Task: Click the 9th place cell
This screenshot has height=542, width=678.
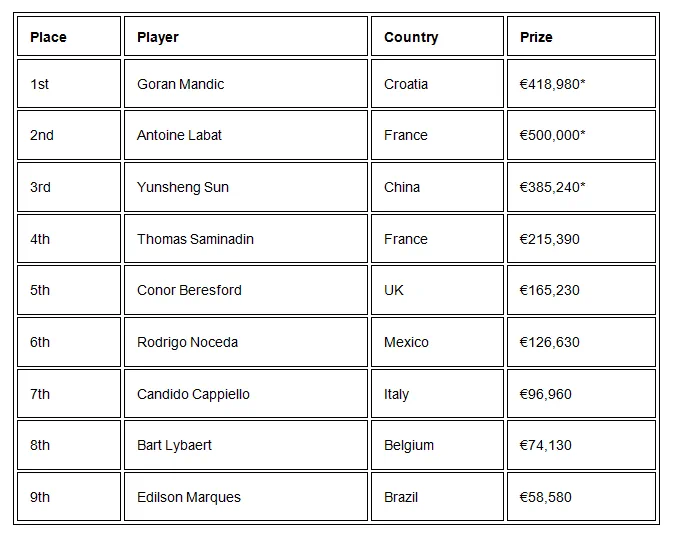Action: click(40, 497)
